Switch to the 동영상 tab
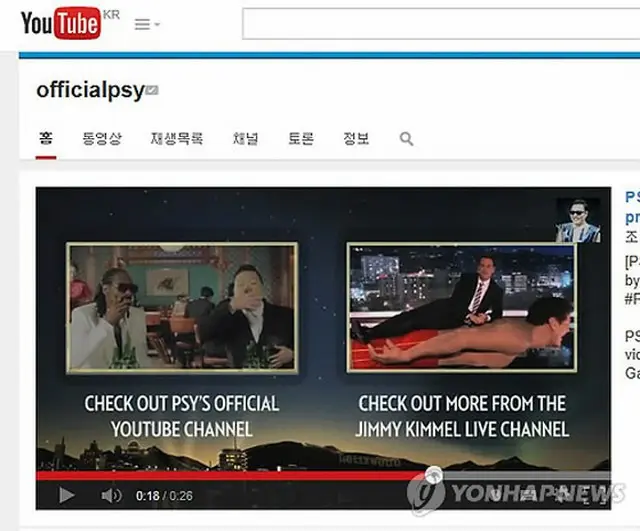This screenshot has width=640, height=531. pos(102,138)
